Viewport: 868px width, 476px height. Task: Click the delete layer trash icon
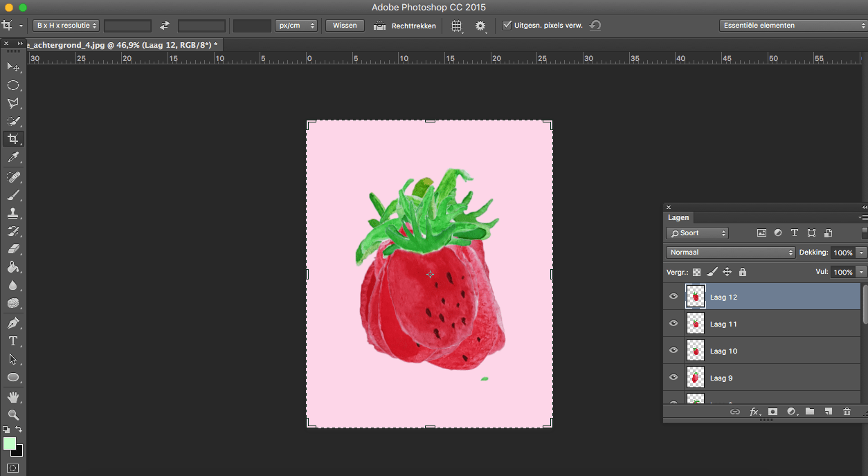coord(847,412)
